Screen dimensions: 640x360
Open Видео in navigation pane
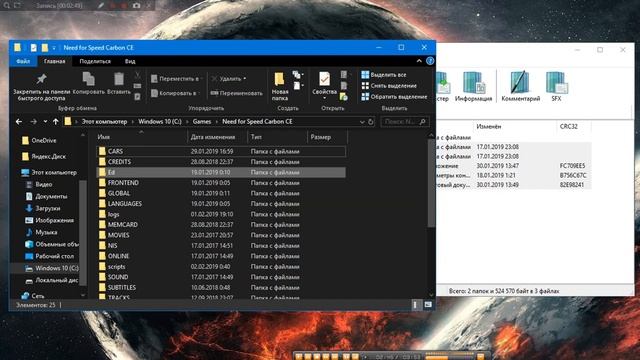38,184
